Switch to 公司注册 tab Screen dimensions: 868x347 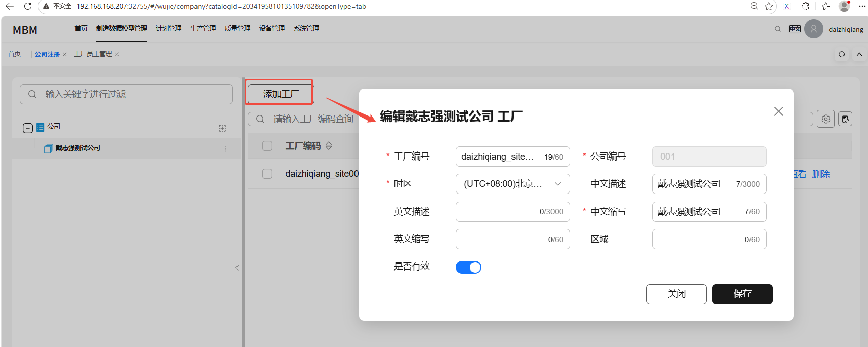tap(47, 54)
